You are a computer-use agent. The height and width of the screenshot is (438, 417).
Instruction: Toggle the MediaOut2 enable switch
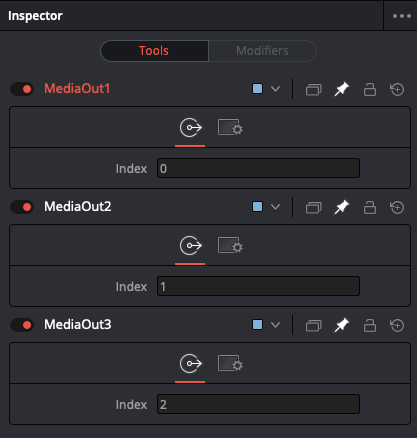22,207
